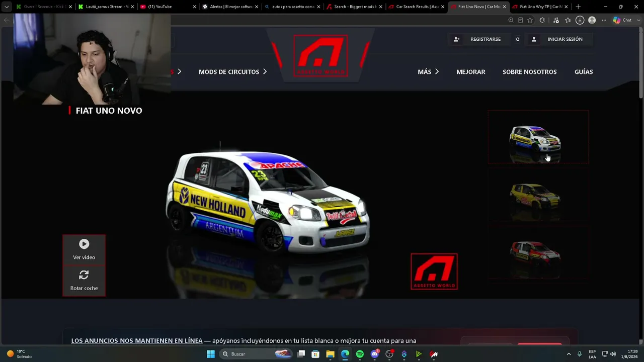Select the white New Holland livery thumbnail
Image resolution: width=644 pixels, height=362 pixels.
pyautogui.click(x=538, y=137)
